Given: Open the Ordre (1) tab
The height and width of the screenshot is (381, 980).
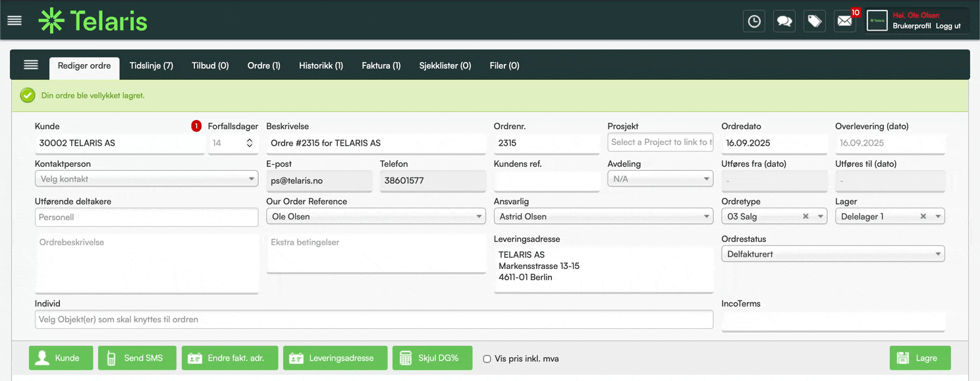Looking at the screenshot, I should pos(264,66).
